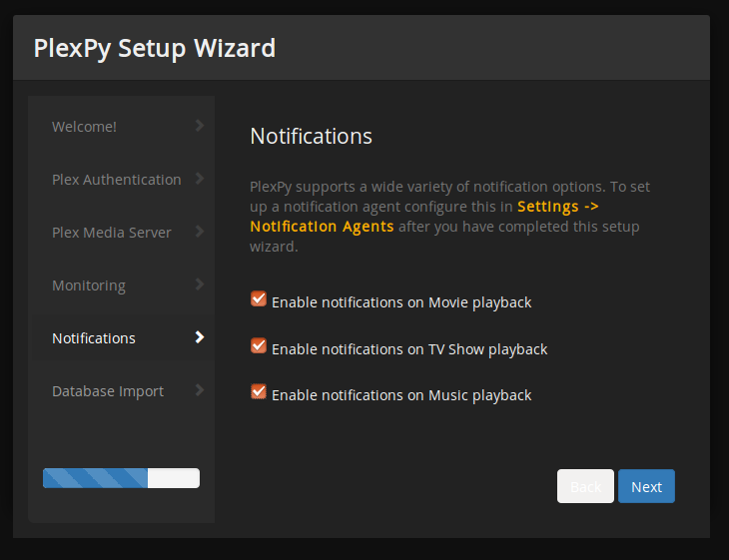Click the chevron next to Database Import

click(200, 390)
